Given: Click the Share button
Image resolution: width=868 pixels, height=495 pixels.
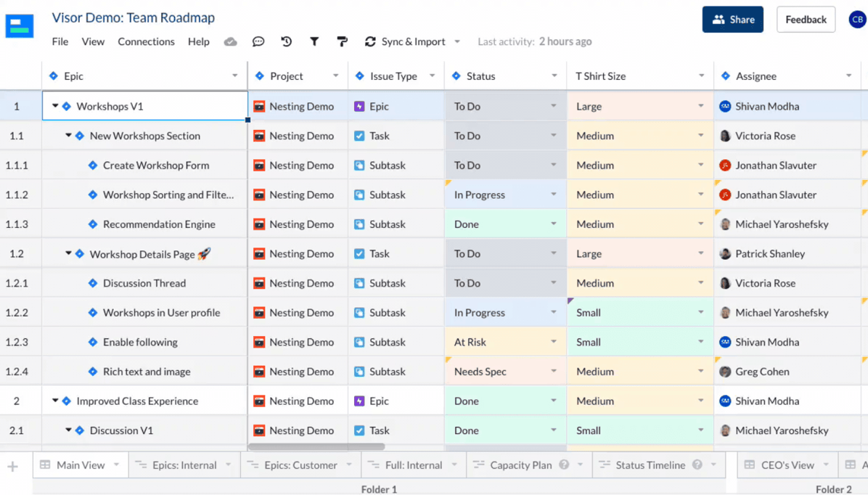Looking at the screenshot, I should click(x=732, y=20).
